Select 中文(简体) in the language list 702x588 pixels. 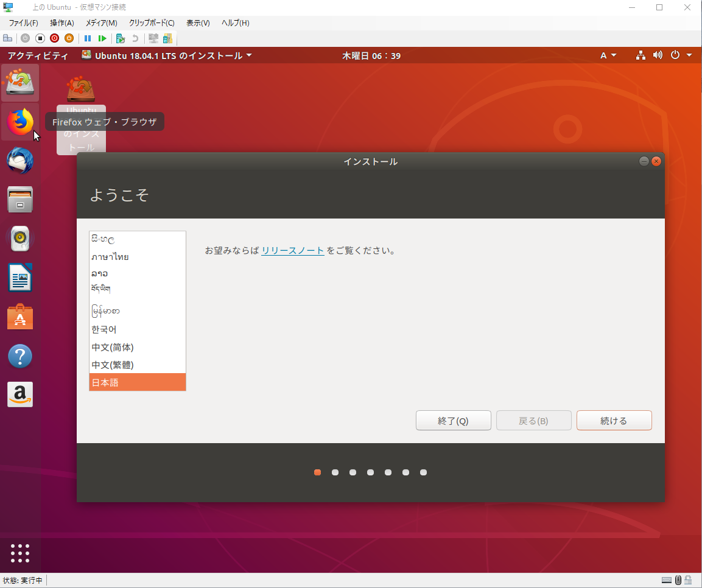point(111,347)
